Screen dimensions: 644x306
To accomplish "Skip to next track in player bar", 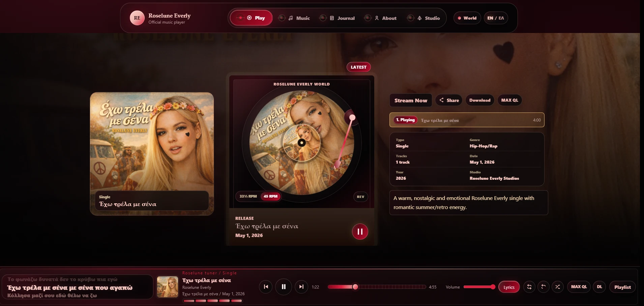I will 301,287.
